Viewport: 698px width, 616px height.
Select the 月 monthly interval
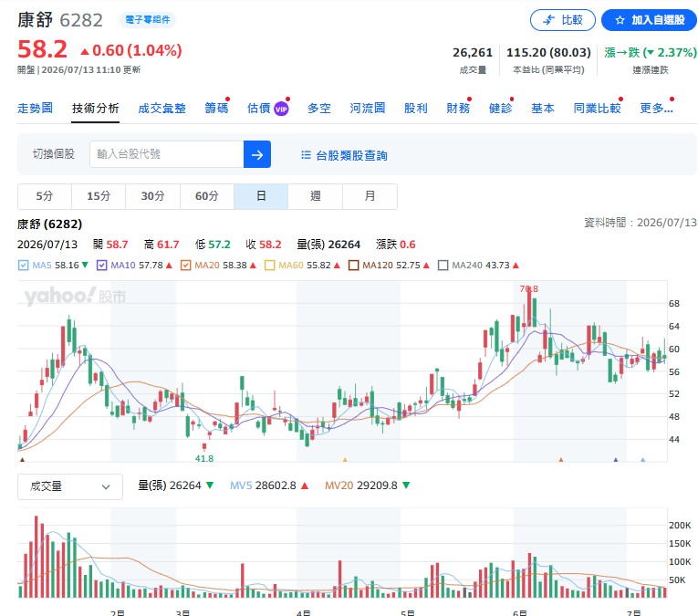370,196
